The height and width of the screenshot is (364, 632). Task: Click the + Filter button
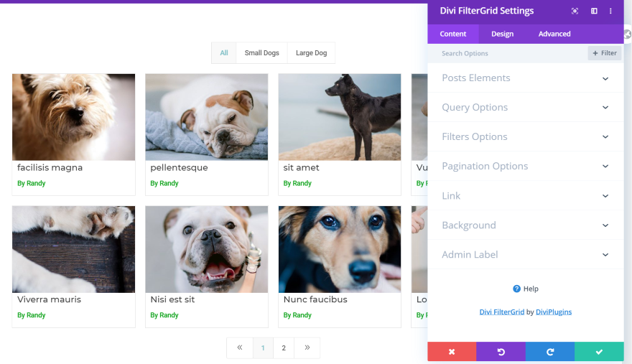pyautogui.click(x=605, y=53)
